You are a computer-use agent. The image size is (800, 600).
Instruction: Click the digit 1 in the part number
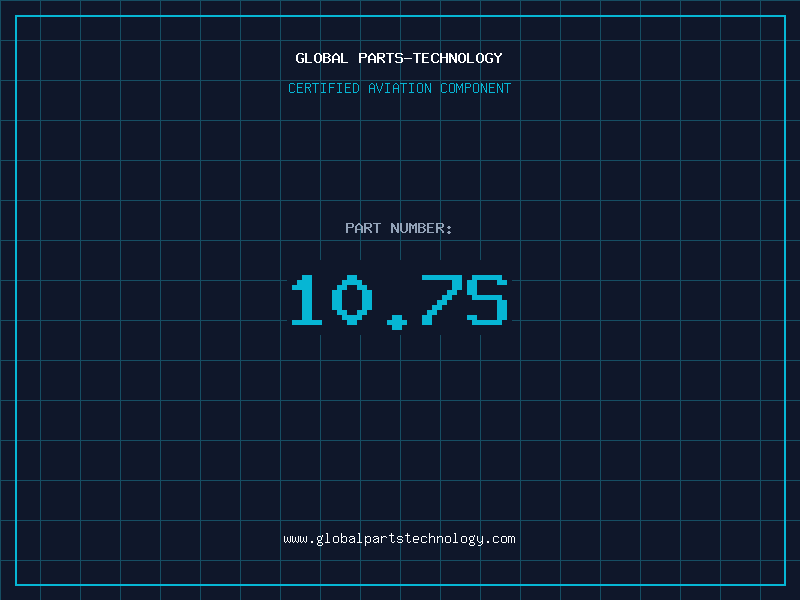[x=307, y=300]
